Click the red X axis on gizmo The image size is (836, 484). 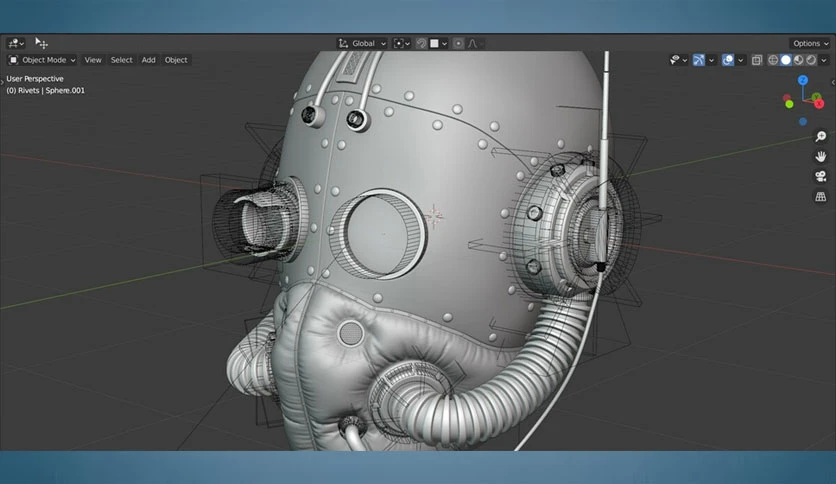[819, 103]
